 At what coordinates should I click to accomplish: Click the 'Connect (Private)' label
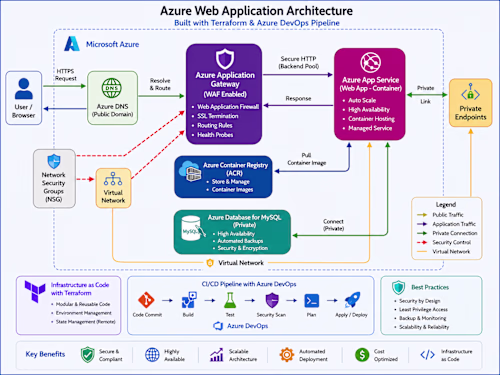click(x=333, y=225)
